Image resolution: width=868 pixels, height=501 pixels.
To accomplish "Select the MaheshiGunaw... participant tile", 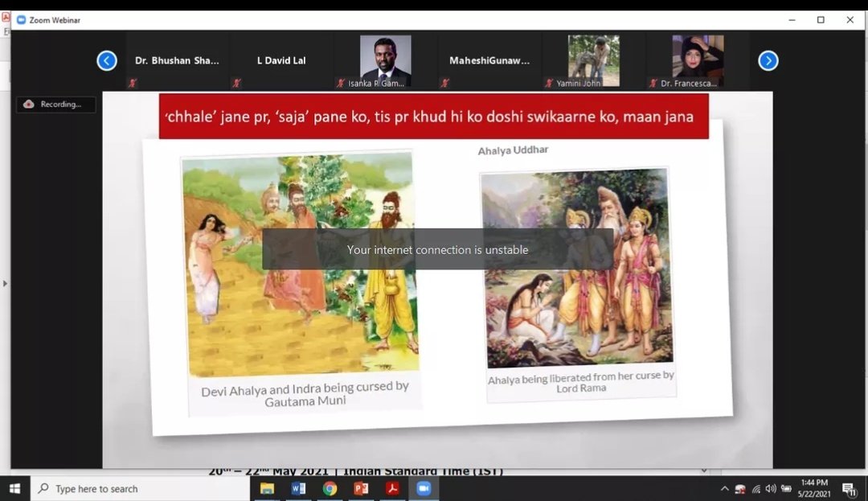I will [489, 60].
